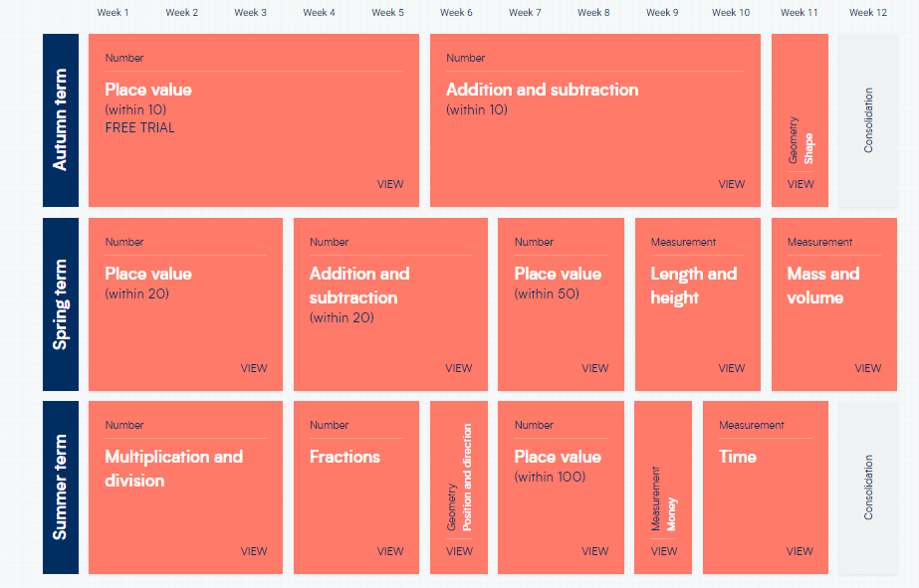The image size is (919, 588).
Task: Click VIEW on Fractions block
Action: click(390, 551)
